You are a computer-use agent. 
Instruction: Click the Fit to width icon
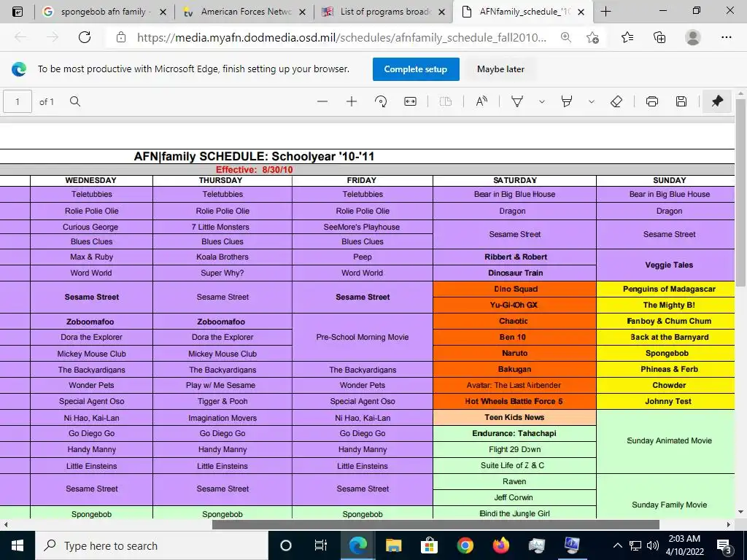point(410,101)
